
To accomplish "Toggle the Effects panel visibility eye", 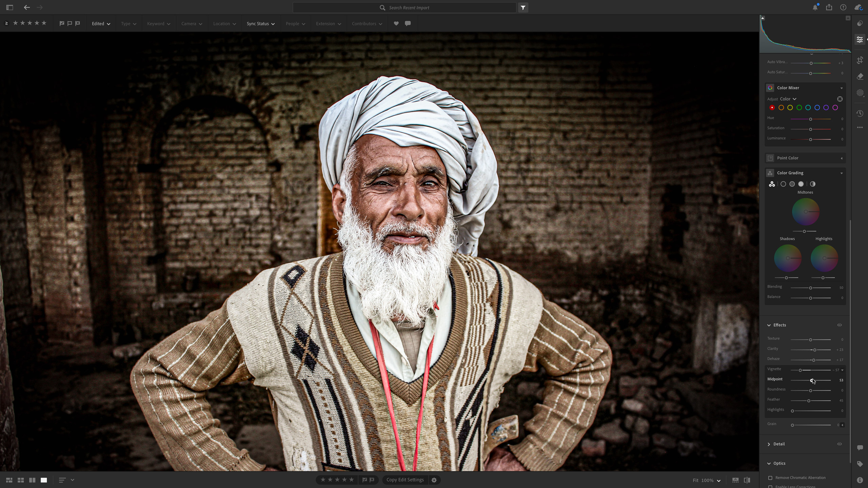I will [x=840, y=325].
